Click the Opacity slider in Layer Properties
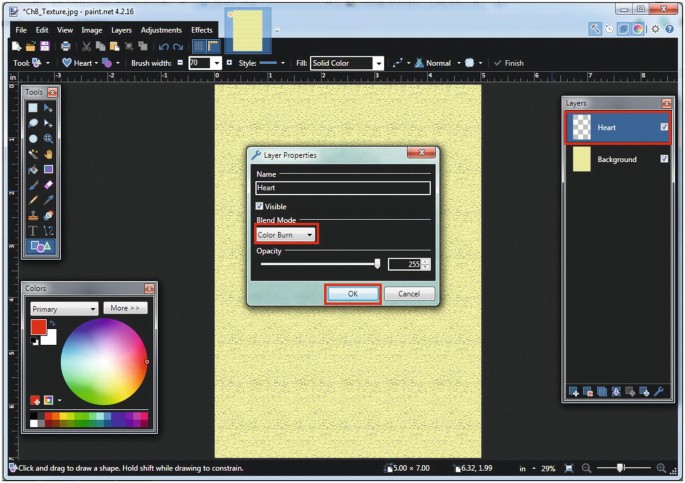The width and height of the screenshot is (685, 483). coord(318,264)
